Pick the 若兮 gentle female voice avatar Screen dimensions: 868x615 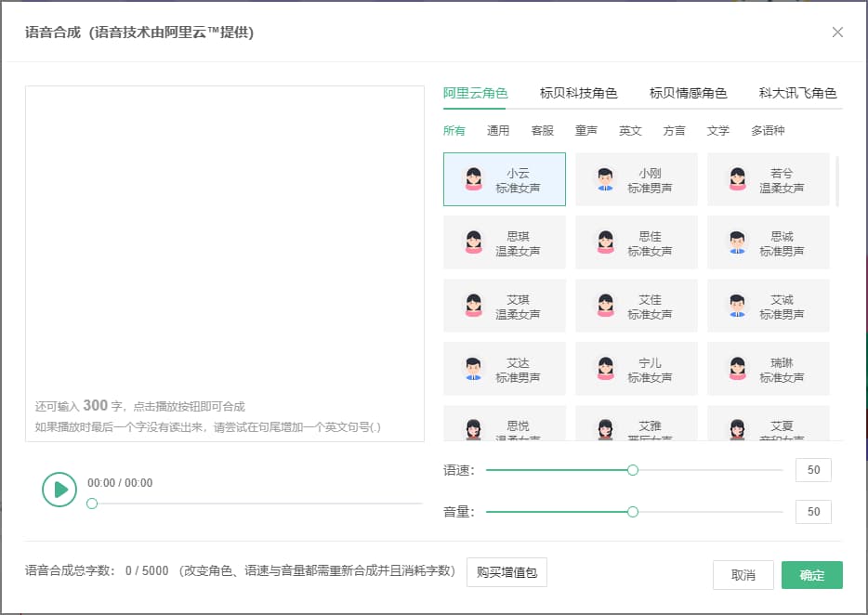pos(738,179)
